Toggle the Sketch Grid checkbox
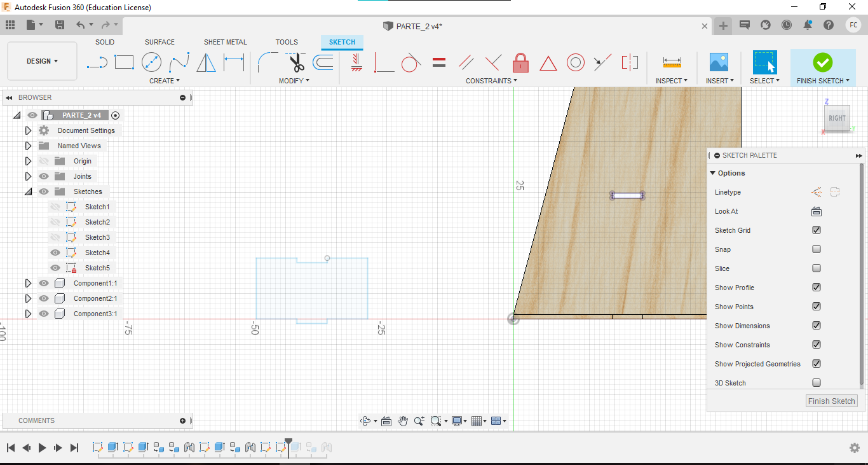The width and height of the screenshot is (868, 465). tap(817, 230)
